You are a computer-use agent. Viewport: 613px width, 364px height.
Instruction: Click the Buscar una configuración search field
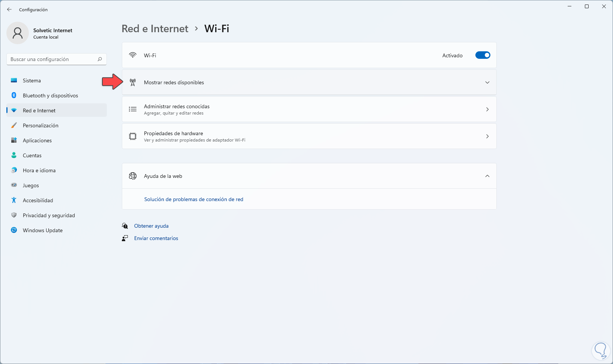point(52,59)
